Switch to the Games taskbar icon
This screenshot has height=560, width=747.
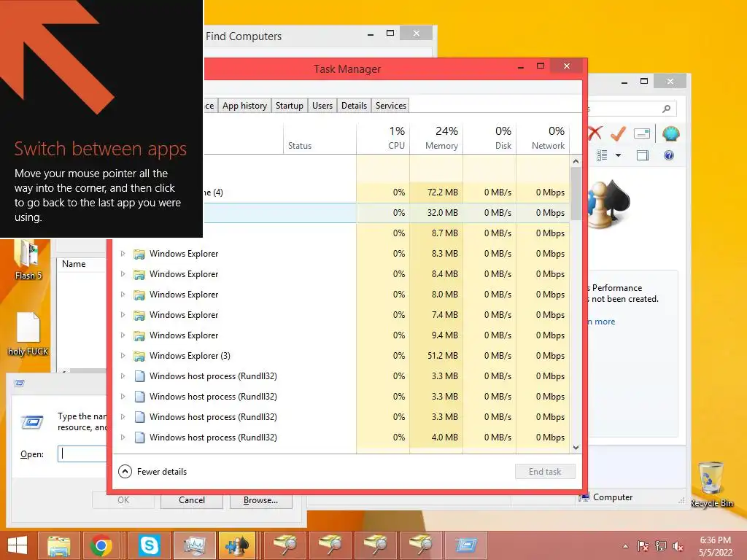coord(237,545)
